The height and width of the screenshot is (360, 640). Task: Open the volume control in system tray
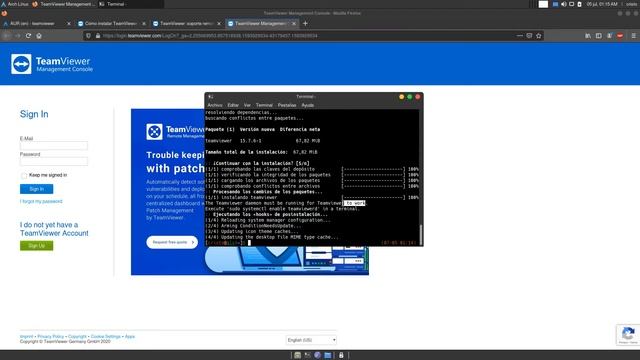point(564,4)
